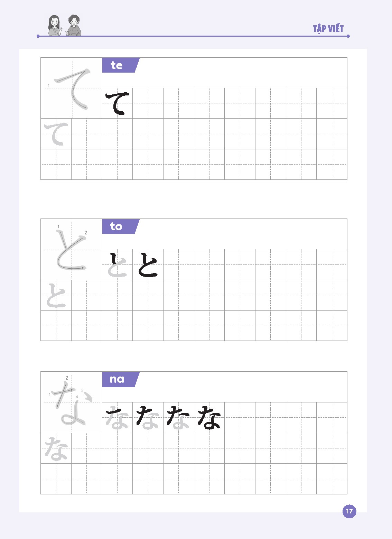Click the large と stroke-order diagram

pyautogui.click(x=72, y=250)
